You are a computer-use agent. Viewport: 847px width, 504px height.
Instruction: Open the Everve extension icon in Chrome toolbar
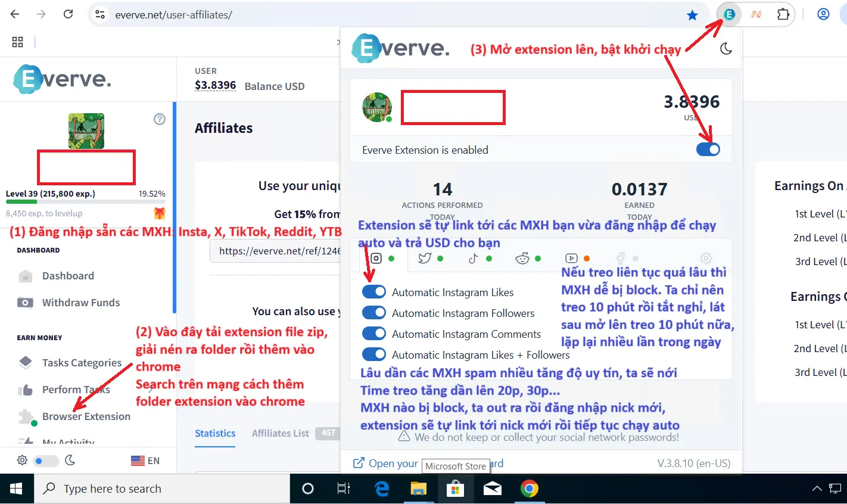click(729, 14)
